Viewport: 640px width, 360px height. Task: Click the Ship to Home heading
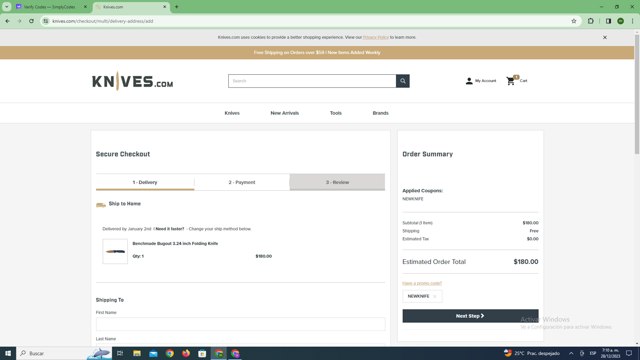click(124, 204)
